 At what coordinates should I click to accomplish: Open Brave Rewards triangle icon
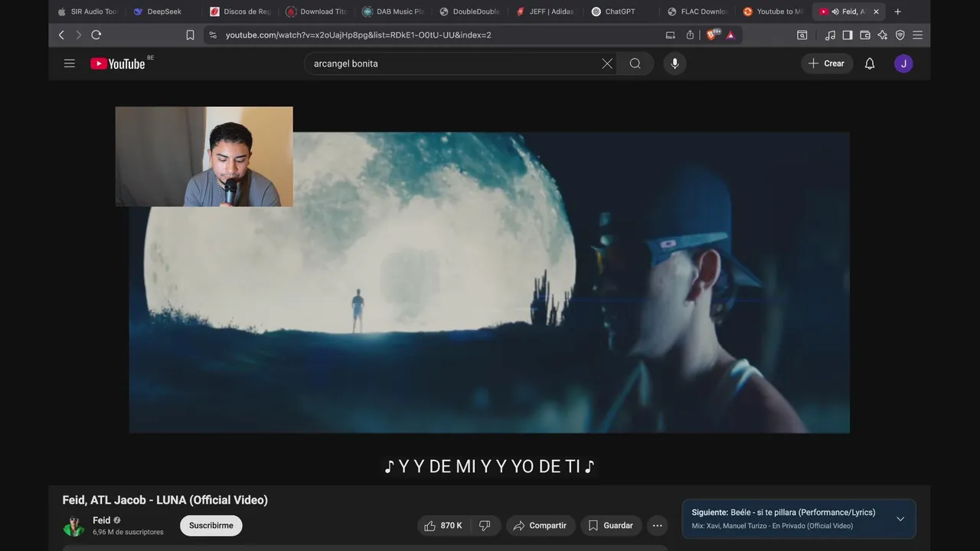(x=730, y=34)
